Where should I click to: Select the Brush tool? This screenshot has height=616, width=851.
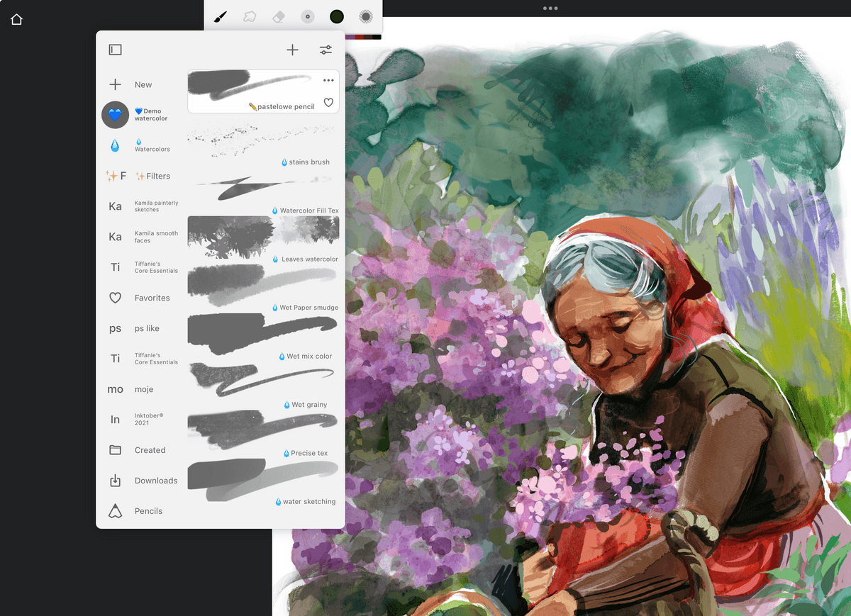coord(221,16)
